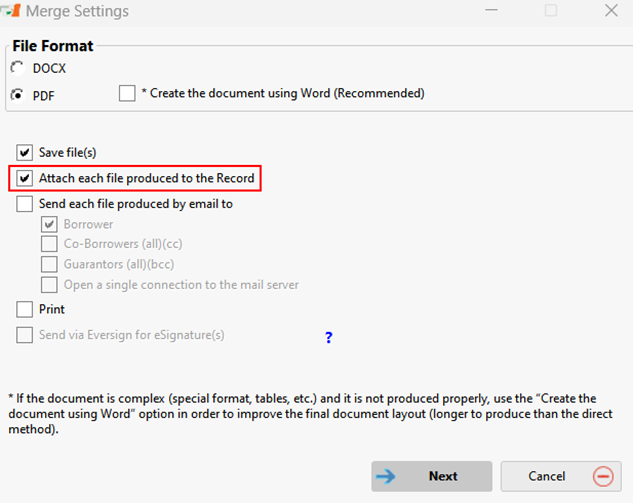The height and width of the screenshot is (503, 633).
Task: Uncheck the Save file(s) checkbox
Action: [25, 153]
